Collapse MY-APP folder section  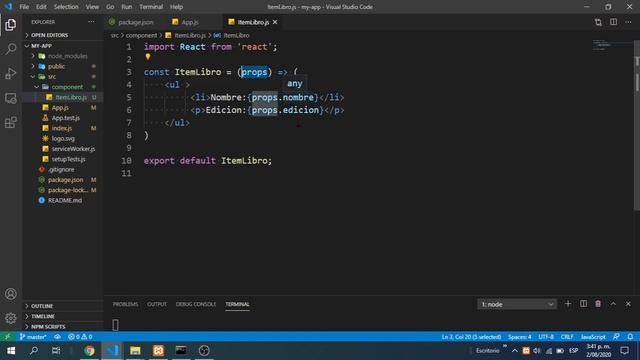[x=63, y=46]
